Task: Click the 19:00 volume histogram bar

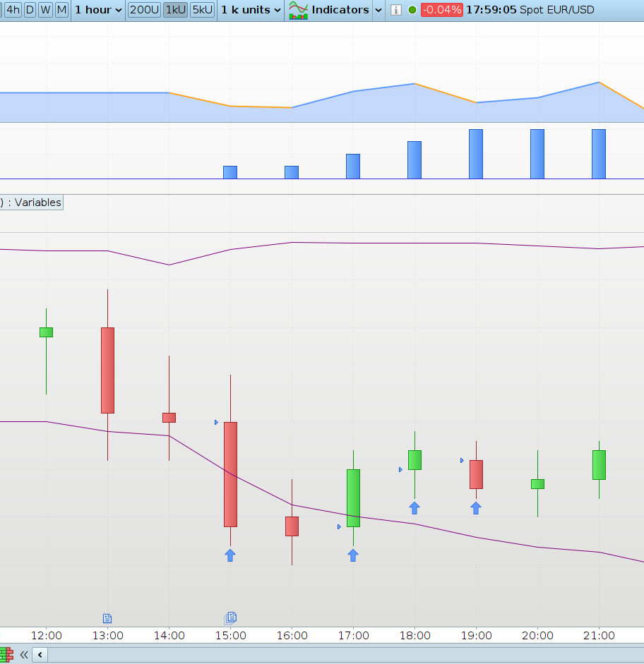Action: 476,154
